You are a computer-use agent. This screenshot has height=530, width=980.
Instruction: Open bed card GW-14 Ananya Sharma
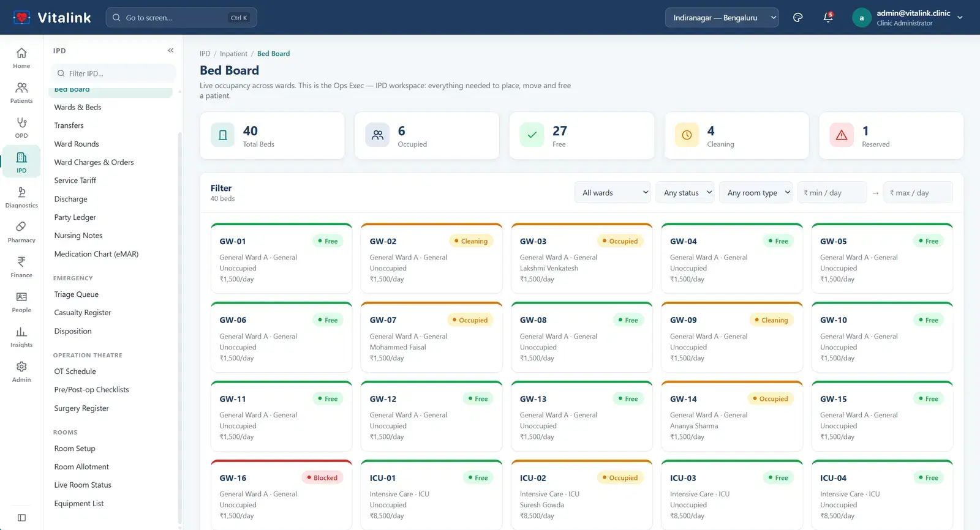pyautogui.click(x=732, y=416)
